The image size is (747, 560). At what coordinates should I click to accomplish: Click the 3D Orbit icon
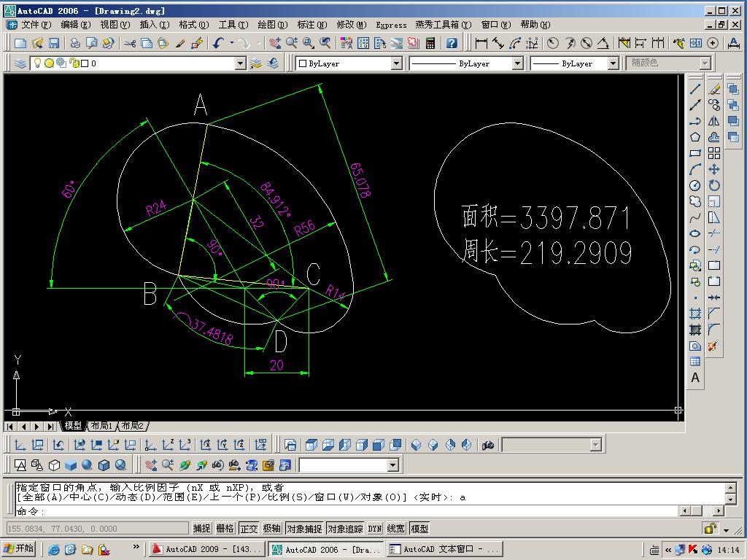pyautogui.click(x=185, y=464)
